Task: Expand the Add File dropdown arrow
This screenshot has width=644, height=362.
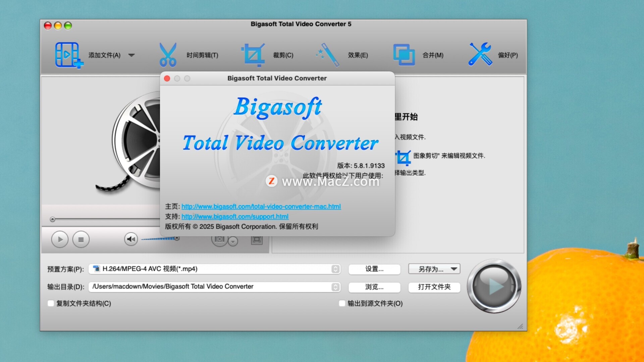Action: point(131,55)
